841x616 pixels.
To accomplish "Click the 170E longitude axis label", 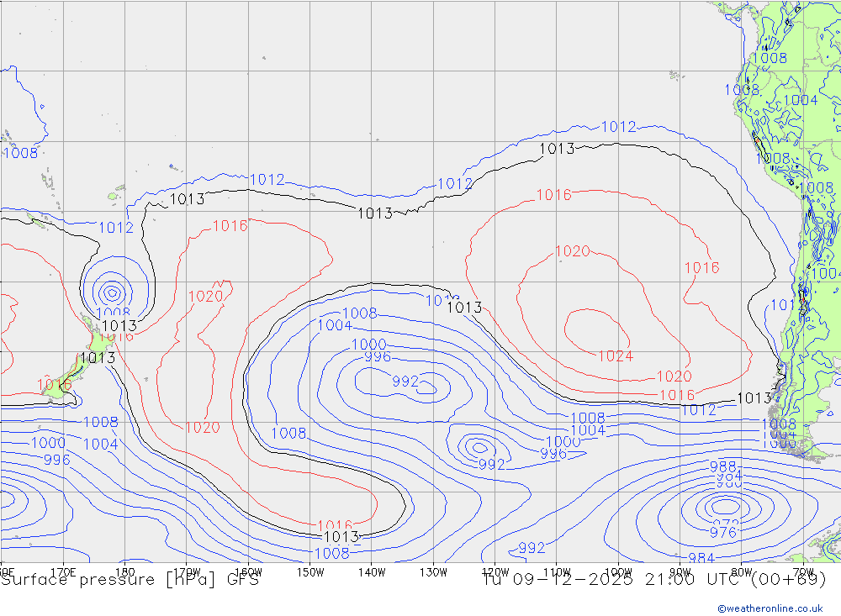I will 64,572.
